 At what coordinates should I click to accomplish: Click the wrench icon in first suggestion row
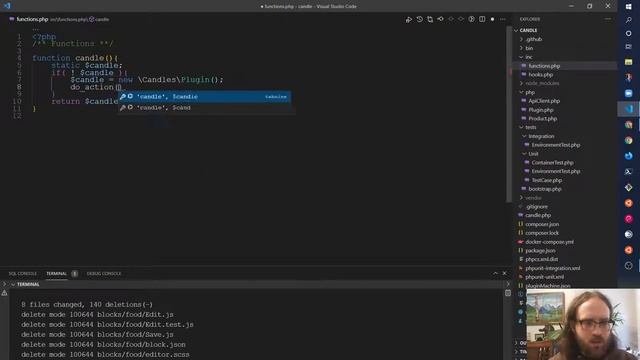pyautogui.click(x=123, y=97)
